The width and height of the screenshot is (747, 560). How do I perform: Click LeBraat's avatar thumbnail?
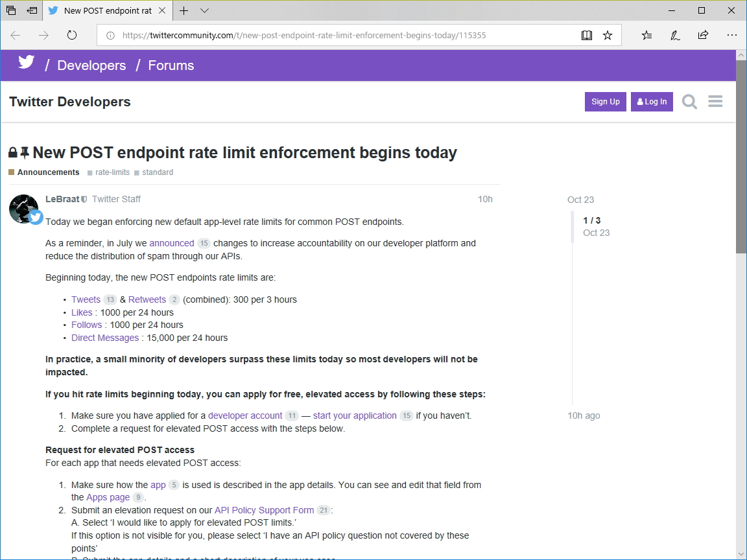[x=24, y=209]
